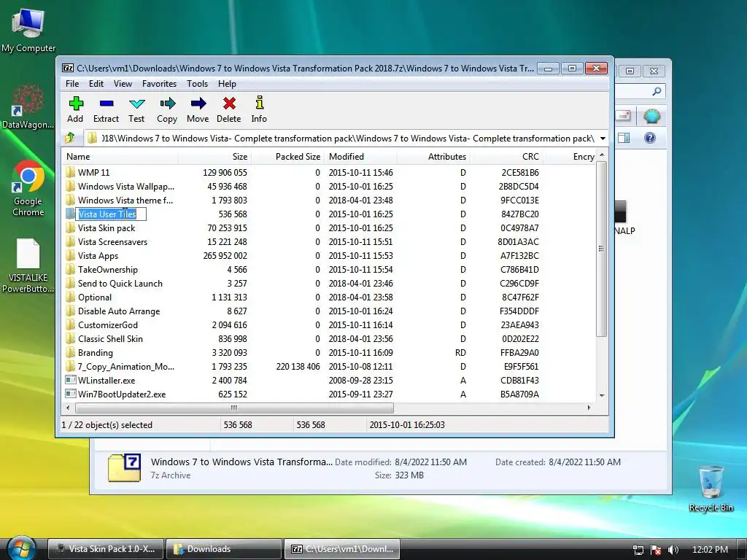
Task: Click the Explorer window help icon
Action: pos(650,138)
